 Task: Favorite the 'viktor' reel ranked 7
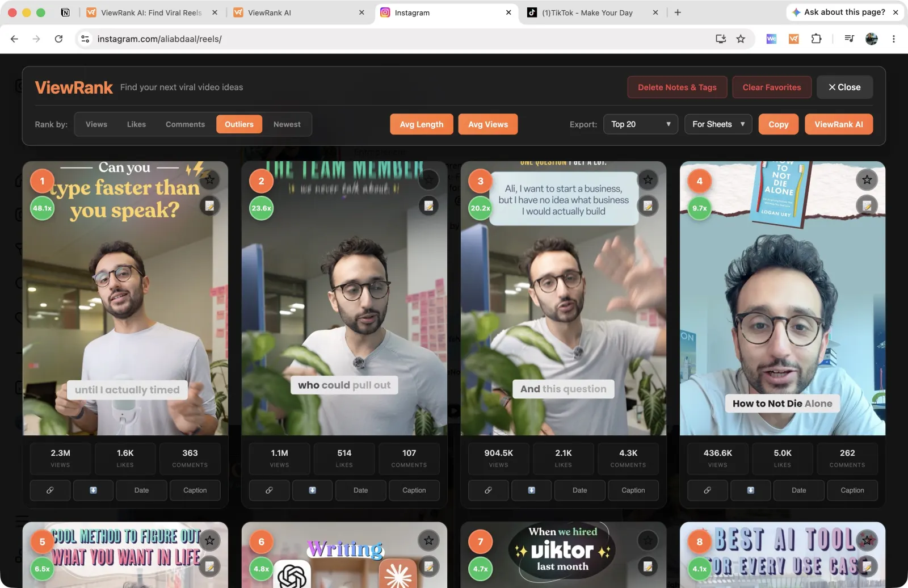point(648,540)
